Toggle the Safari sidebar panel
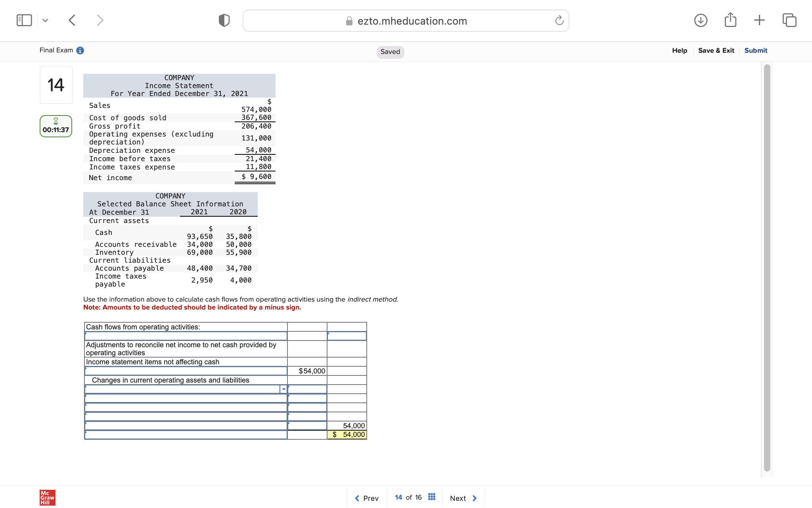Image resolution: width=812 pixels, height=508 pixels. pyautogui.click(x=24, y=19)
